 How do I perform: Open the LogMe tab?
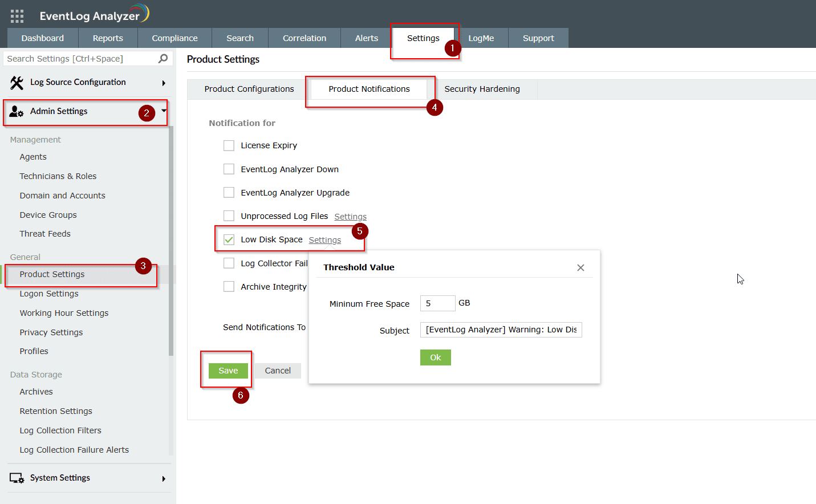click(481, 38)
